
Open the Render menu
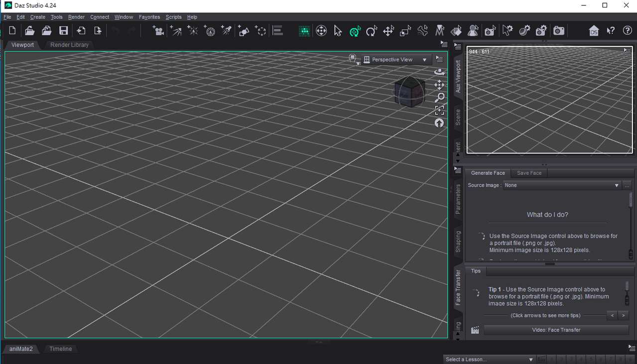click(x=76, y=17)
